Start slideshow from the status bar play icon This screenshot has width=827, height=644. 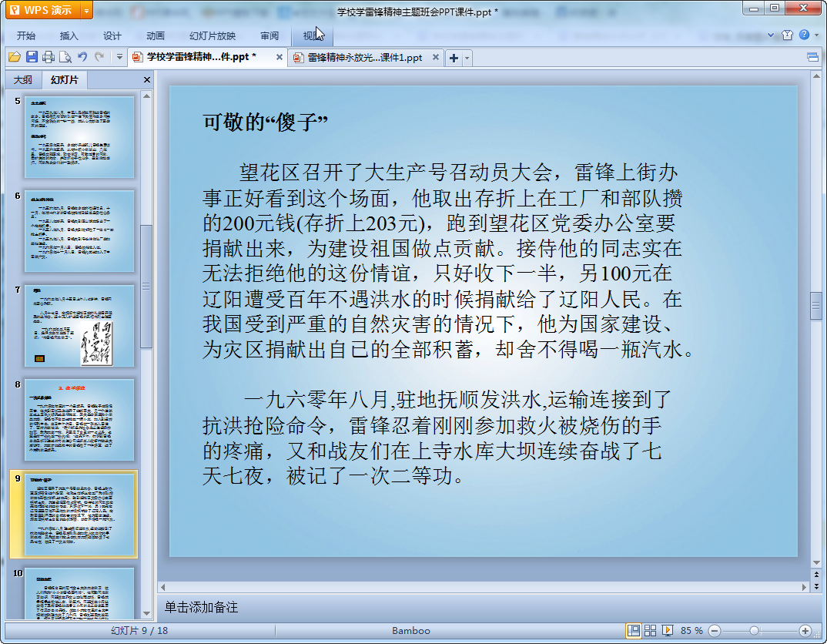pyautogui.click(x=667, y=630)
